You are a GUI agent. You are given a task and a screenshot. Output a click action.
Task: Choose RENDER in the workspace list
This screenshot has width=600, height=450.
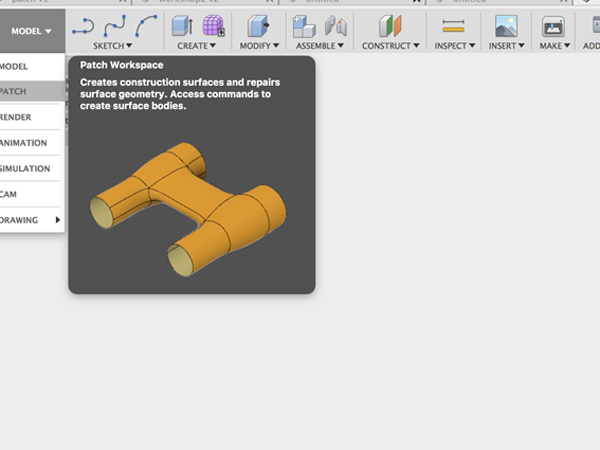(32, 117)
